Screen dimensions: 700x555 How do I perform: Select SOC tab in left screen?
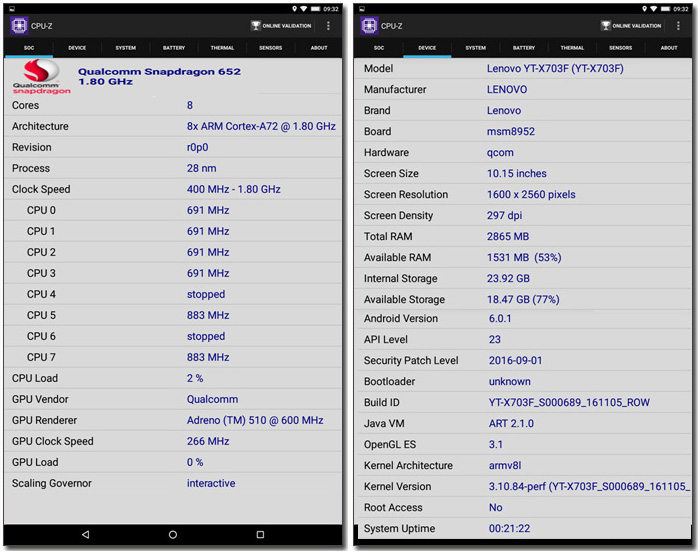(x=29, y=48)
